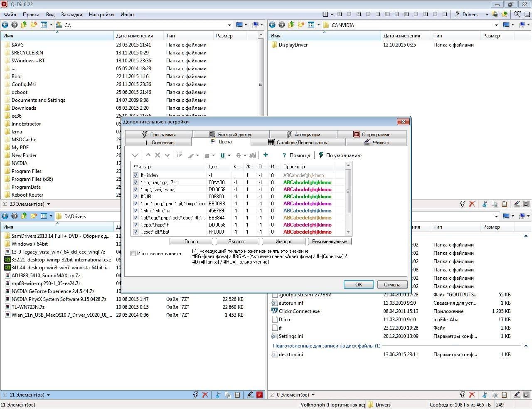This screenshot has height=409, width=532.
Task: Go up one level in D:\Drivers pane
Action: tap(24, 216)
